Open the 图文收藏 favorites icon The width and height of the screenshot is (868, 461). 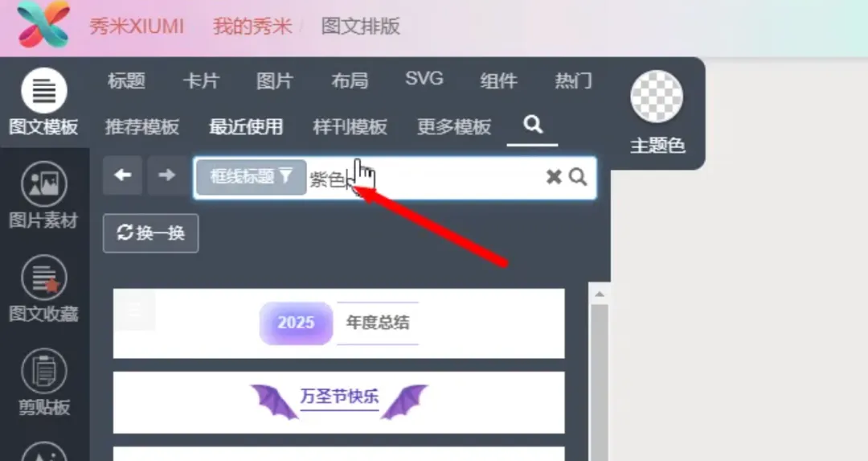coord(43,278)
